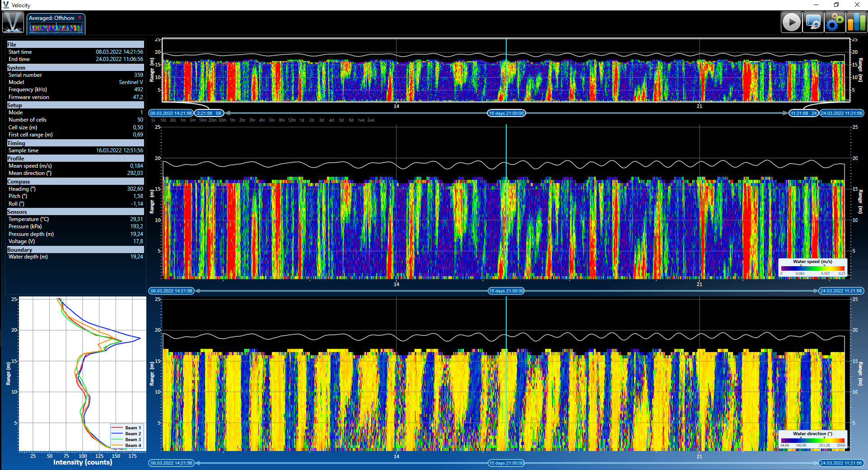Open the monitor with gear display settings
This screenshot has height=470, width=868.
[813, 22]
